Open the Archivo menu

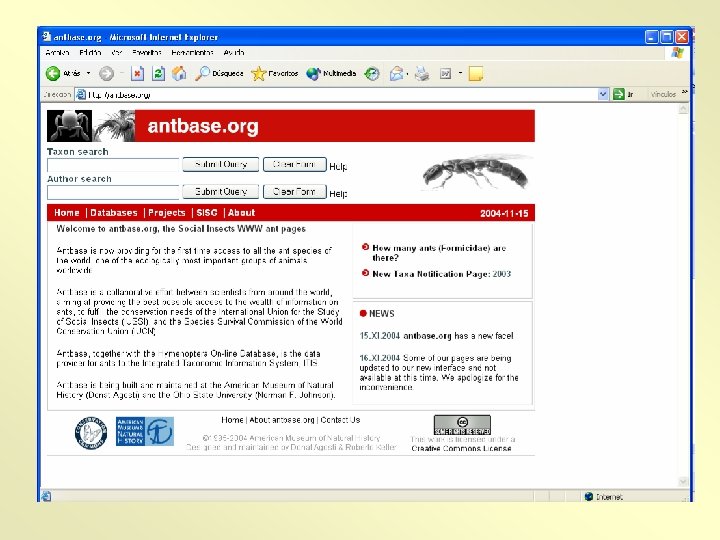[x=57, y=53]
